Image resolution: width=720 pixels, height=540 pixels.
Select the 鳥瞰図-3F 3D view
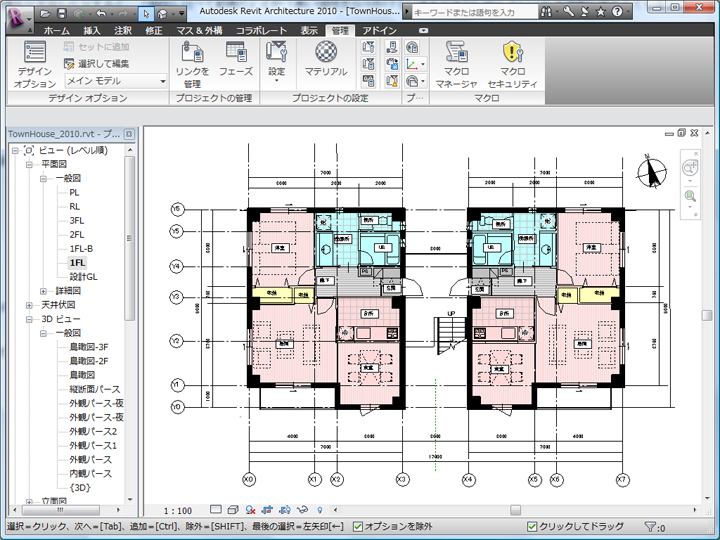click(89, 347)
